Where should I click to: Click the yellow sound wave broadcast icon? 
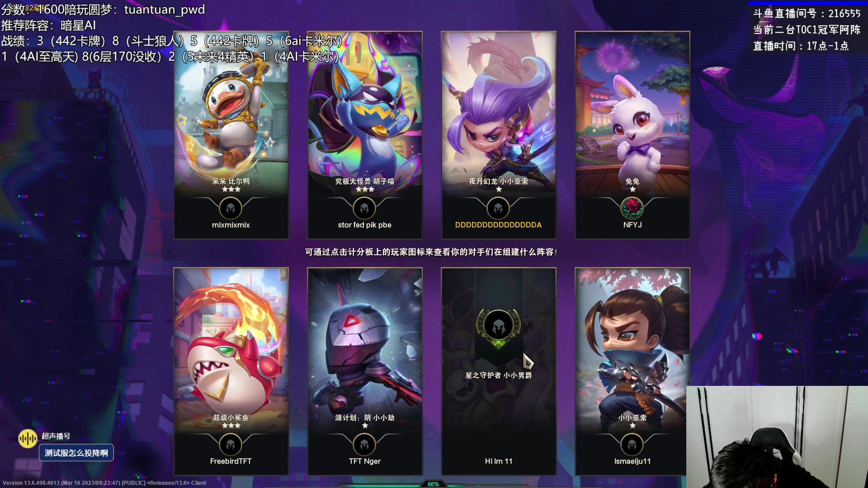pos(28,438)
